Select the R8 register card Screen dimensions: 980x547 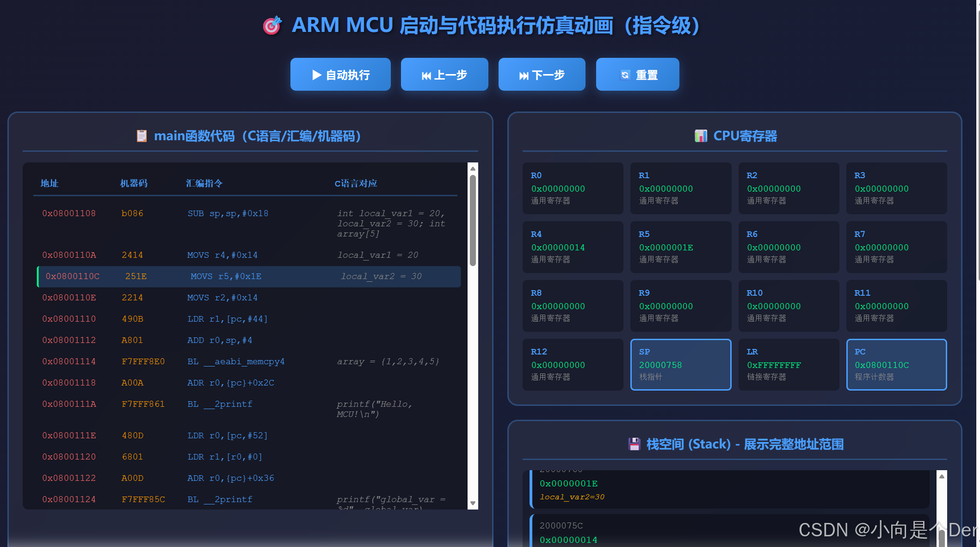click(573, 306)
